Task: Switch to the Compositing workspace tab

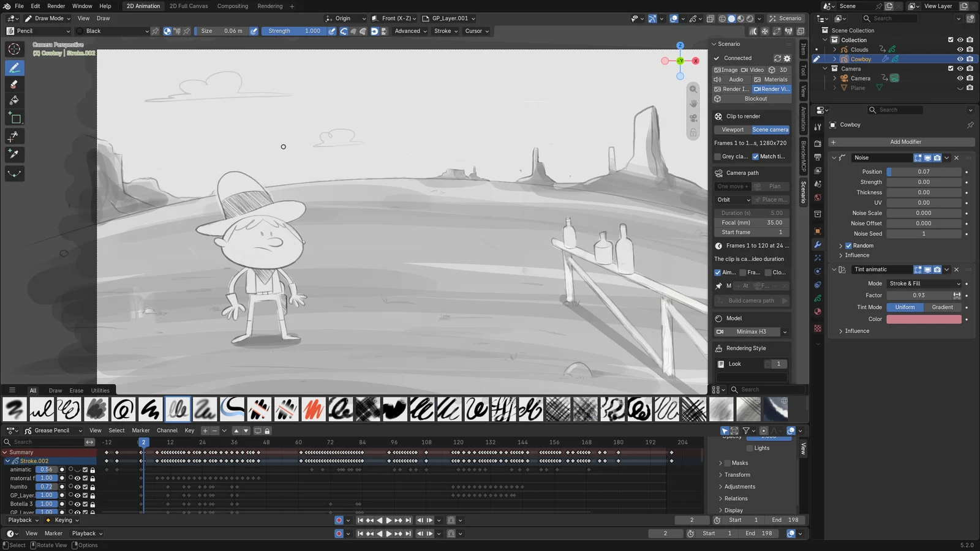Action: click(233, 6)
